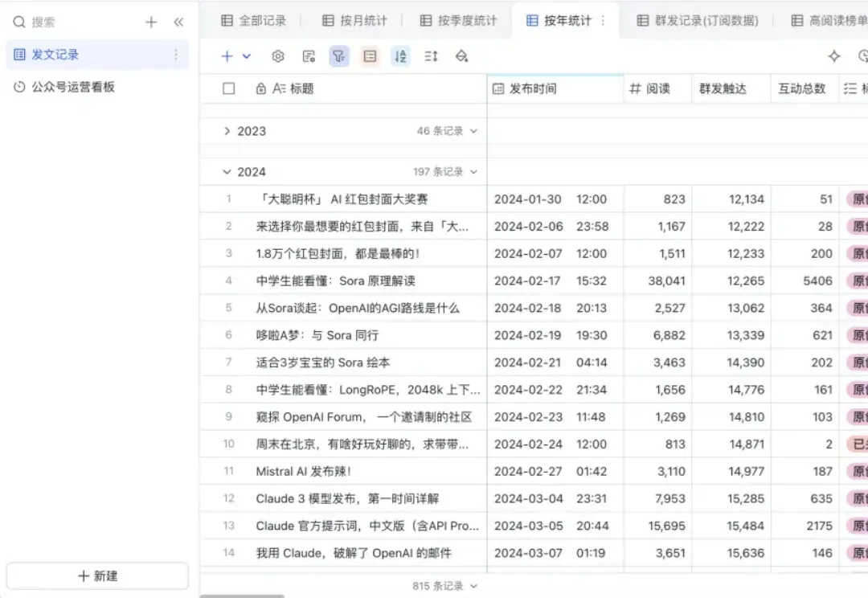Open field settings gear icon
868x598 pixels.
[278, 56]
